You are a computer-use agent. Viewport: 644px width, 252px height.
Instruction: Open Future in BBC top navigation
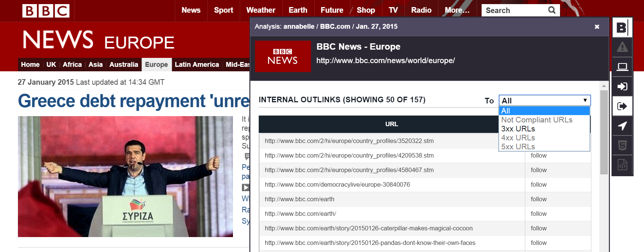coord(332,10)
